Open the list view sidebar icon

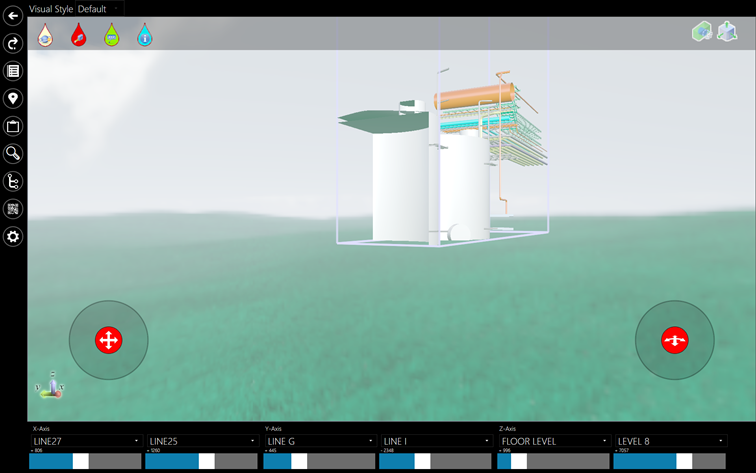coord(13,71)
